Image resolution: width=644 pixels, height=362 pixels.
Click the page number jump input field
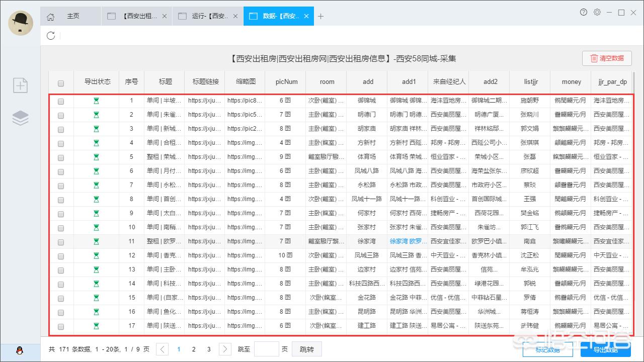click(x=266, y=349)
